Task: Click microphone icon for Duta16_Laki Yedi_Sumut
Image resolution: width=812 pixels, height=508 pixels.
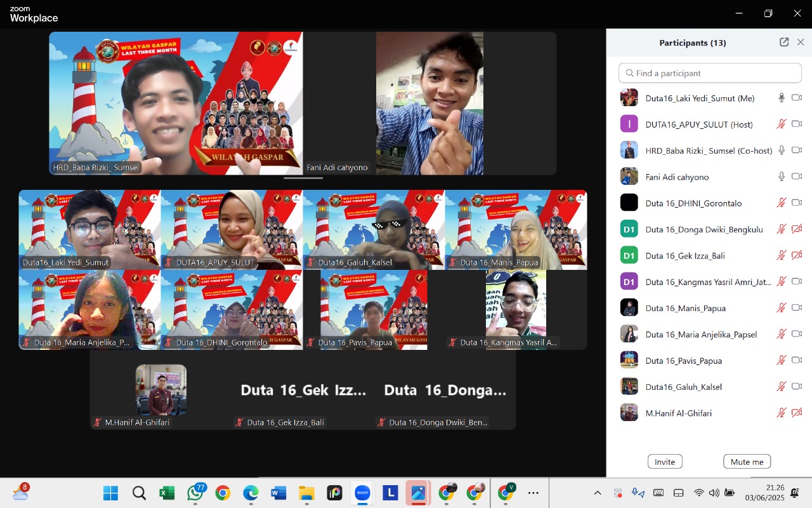Action: click(782, 98)
